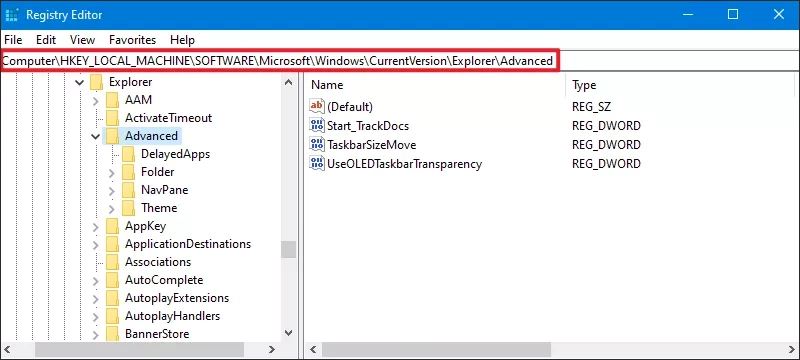
Task: Click the NavPane folder icon
Action: pos(129,190)
